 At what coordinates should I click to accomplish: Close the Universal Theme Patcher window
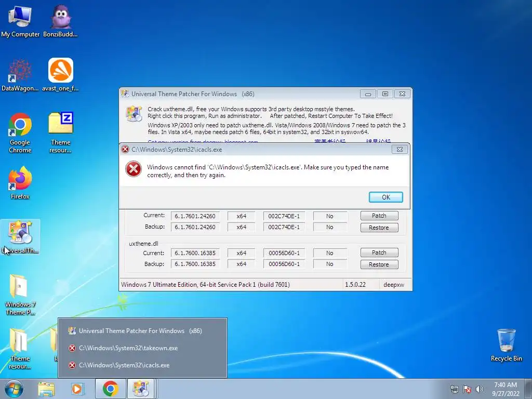pyautogui.click(x=403, y=94)
